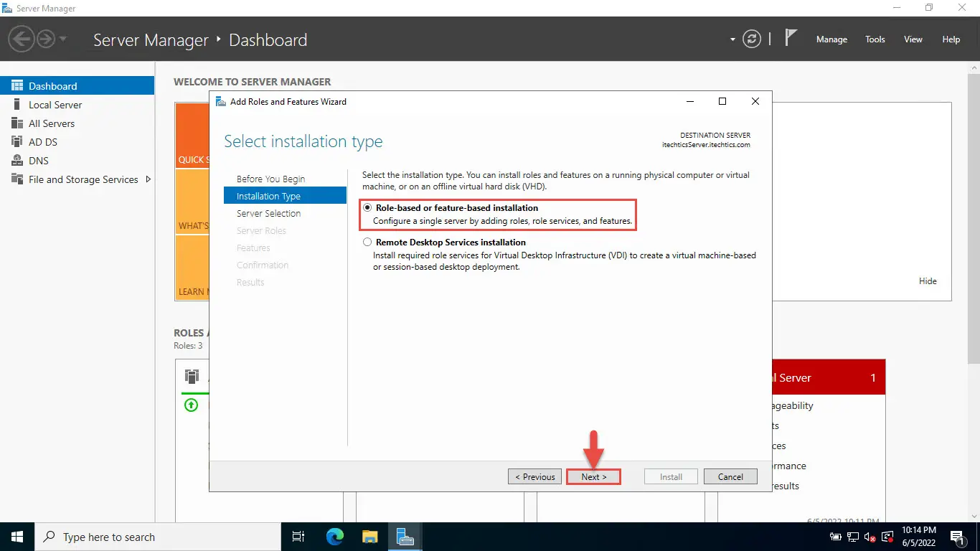Viewport: 980px width, 551px height.
Task: Hide the welcome tile
Action: click(928, 281)
